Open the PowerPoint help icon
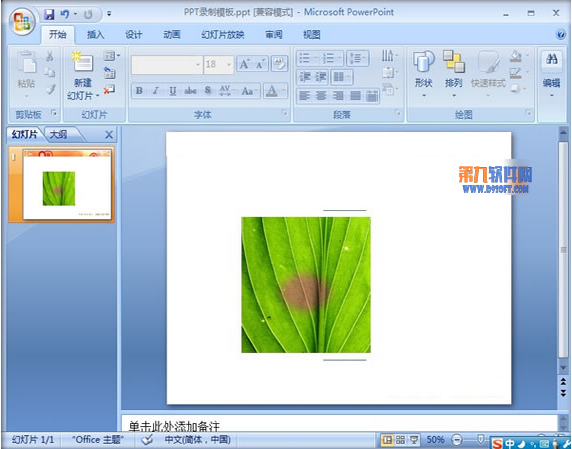Screen dimensions: 572x449 pyautogui.click(x=561, y=35)
